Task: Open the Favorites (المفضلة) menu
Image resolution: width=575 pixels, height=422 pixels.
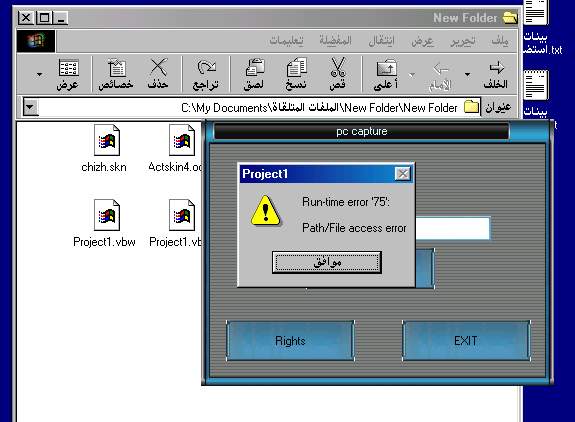Action: point(335,40)
